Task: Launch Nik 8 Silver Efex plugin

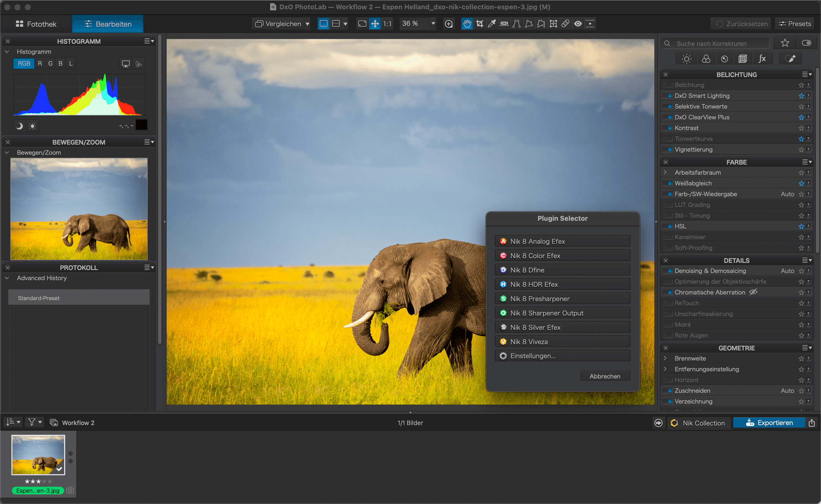Action: (x=562, y=327)
